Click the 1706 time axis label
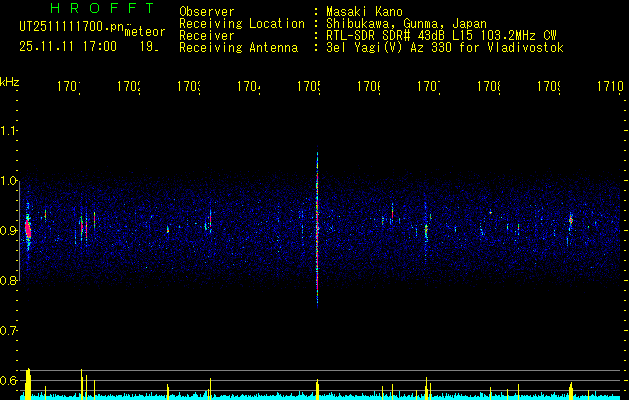Screen dimensions: 629x400 coord(369,87)
